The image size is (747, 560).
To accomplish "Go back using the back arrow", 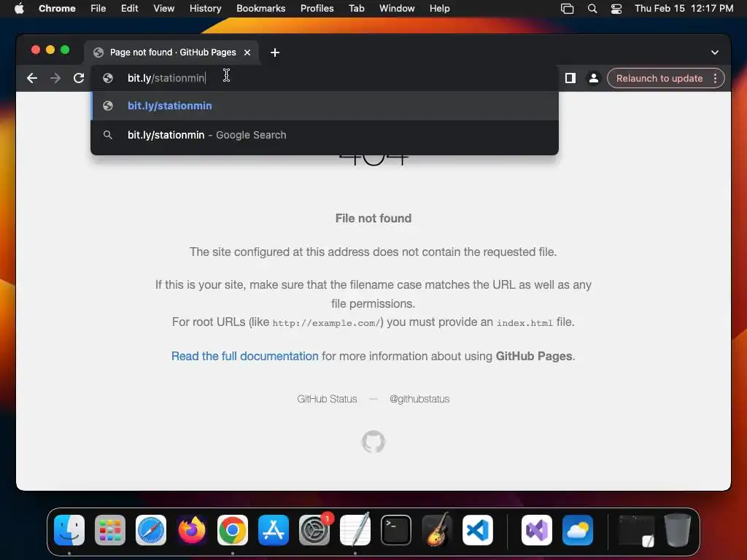I will [32, 78].
